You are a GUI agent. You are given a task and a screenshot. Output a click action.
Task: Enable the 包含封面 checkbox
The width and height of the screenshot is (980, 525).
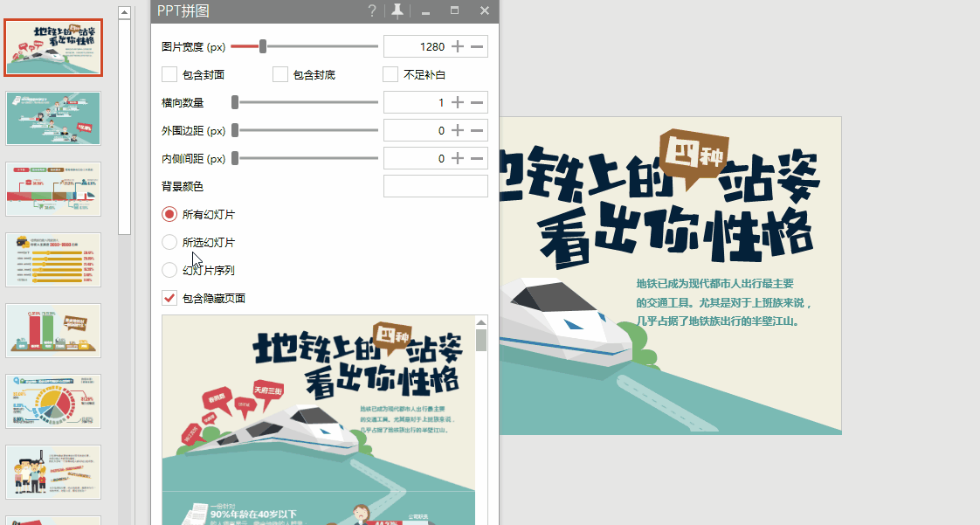click(170, 74)
